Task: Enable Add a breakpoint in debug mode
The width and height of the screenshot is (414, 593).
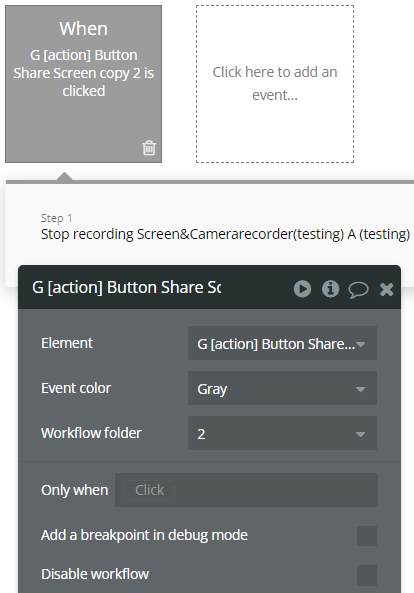Action: click(x=367, y=536)
